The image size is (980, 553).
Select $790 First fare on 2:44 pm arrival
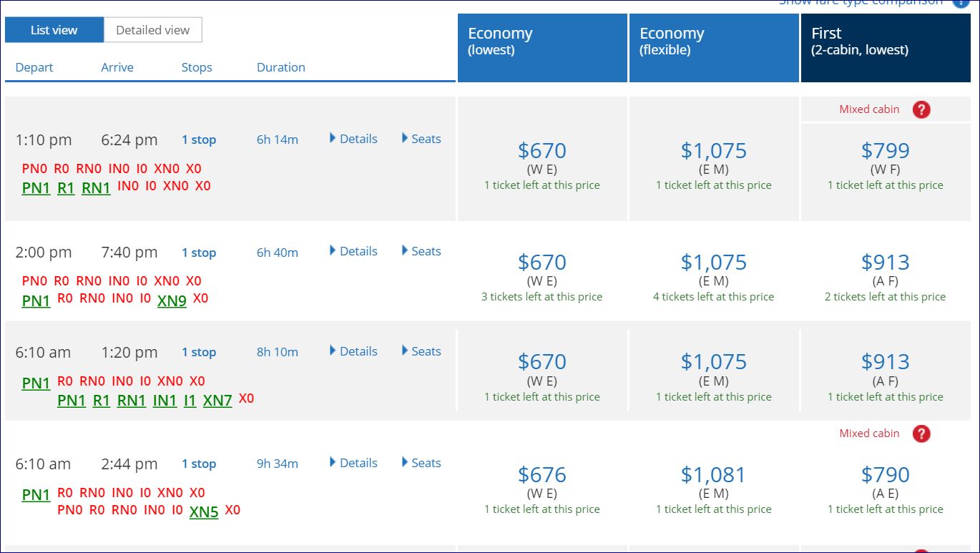[885, 475]
